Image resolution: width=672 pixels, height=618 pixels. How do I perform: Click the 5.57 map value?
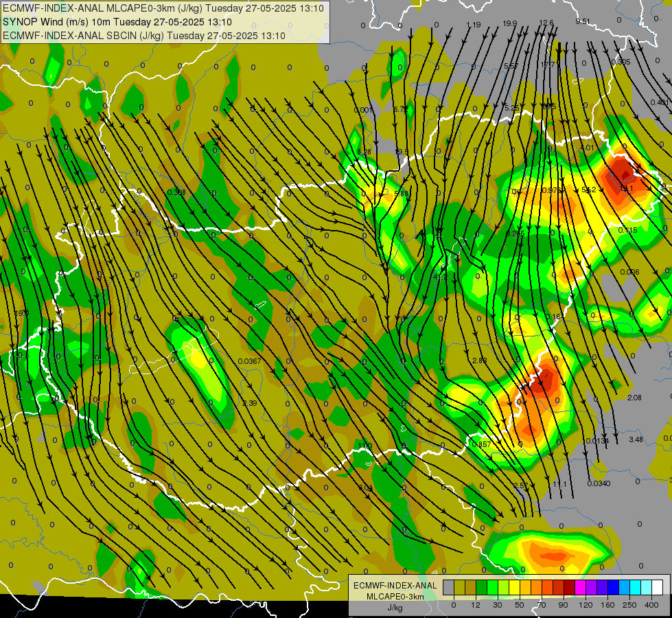pos(511,66)
